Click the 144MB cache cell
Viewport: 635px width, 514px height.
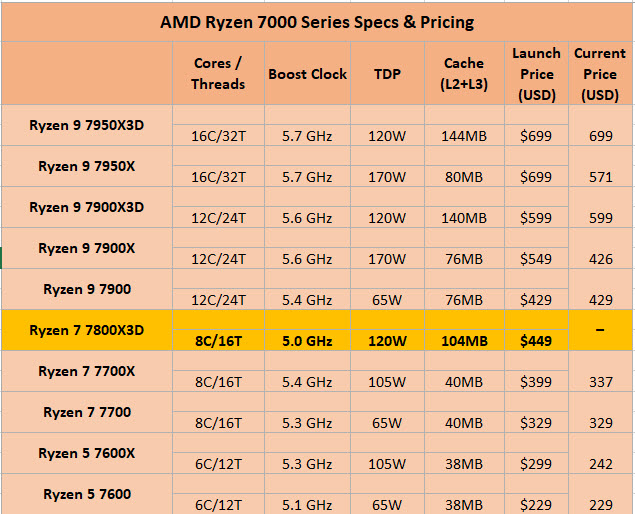(x=464, y=136)
